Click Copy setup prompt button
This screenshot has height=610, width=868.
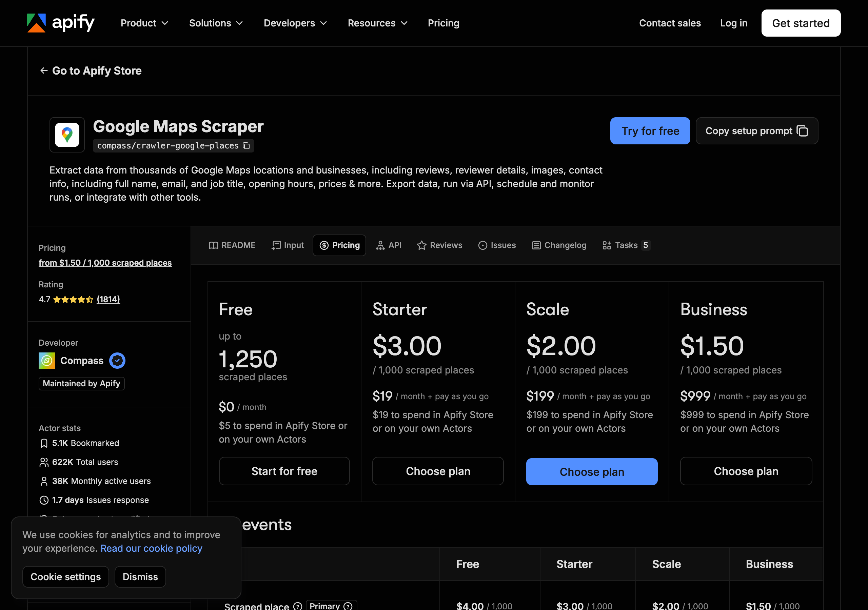click(x=756, y=131)
